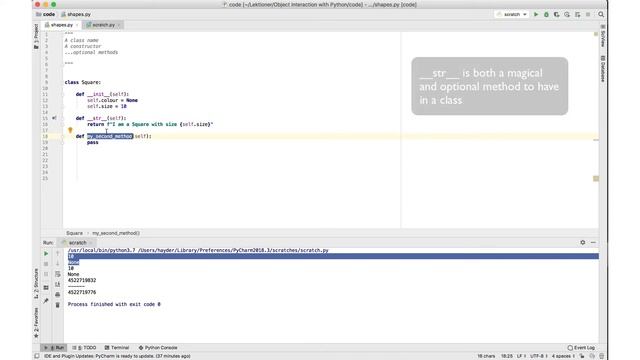Viewport: 640px width, 360px height.
Task: Open the Run panel settings gear
Action: click(582, 242)
